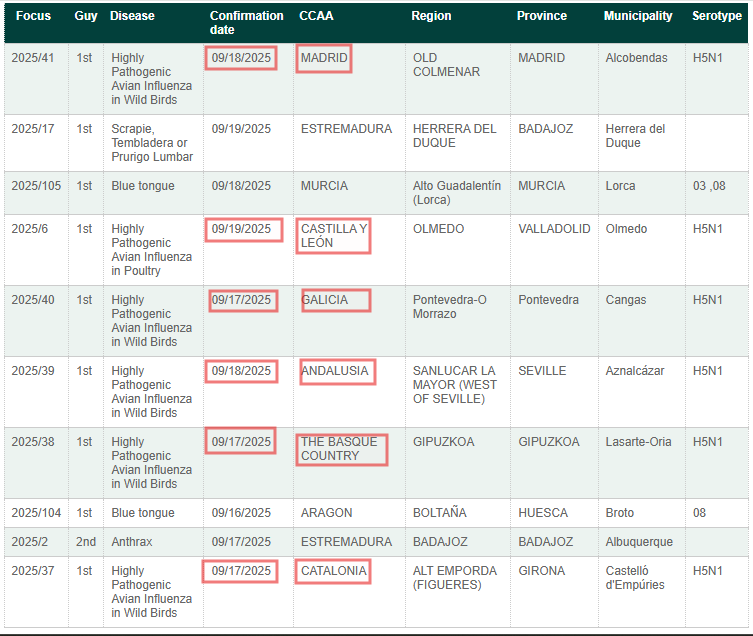Image resolution: width=753 pixels, height=636 pixels.
Task: Click the CCAA column header
Action: [316, 16]
